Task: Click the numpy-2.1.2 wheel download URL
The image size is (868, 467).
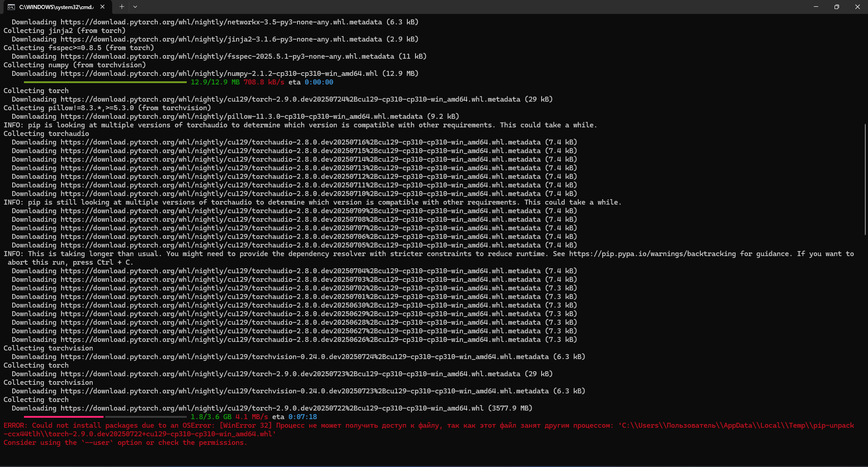Action: [219, 74]
